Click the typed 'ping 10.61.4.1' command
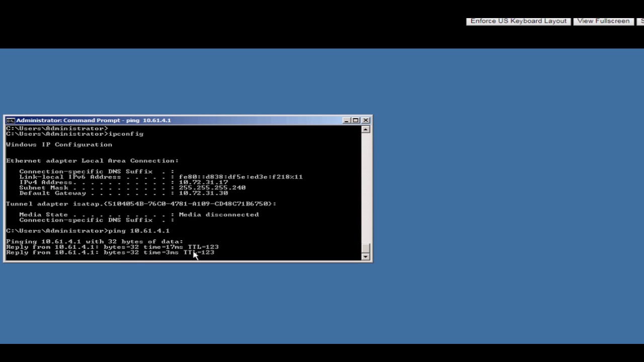This screenshot has height=362, width=644. click(139, 231)
